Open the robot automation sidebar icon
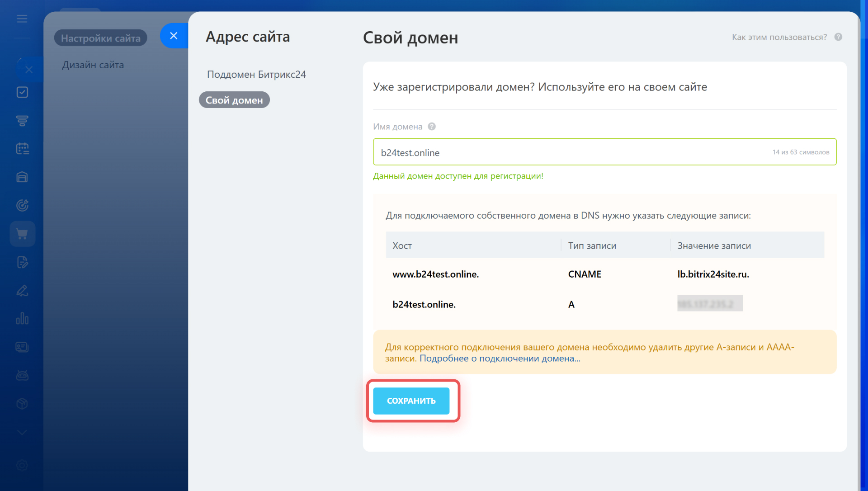The height and width of the screenshot is (491, 868). [22, 375]
